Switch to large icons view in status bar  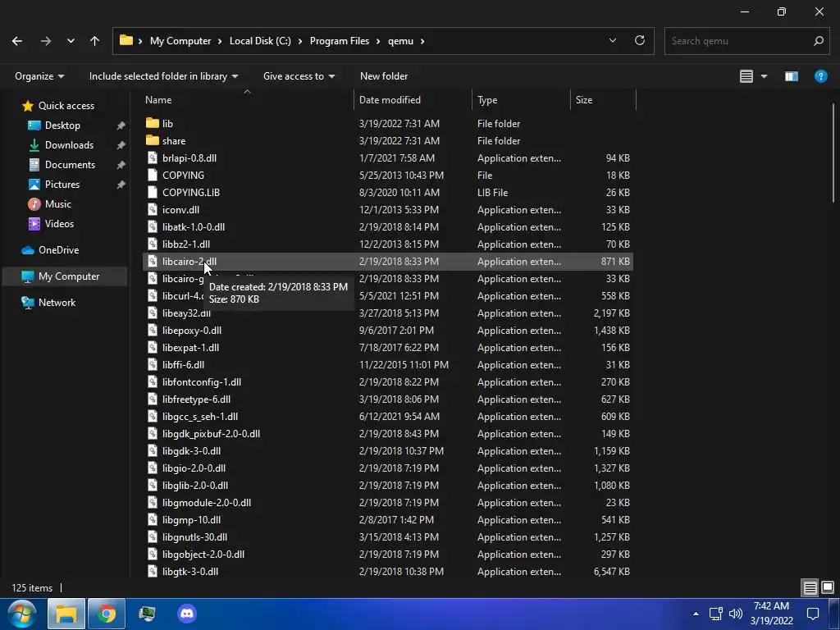coord(827,587)
